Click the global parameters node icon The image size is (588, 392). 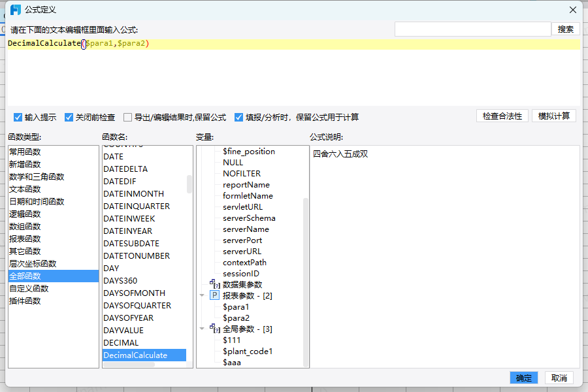tap(215, 329)
